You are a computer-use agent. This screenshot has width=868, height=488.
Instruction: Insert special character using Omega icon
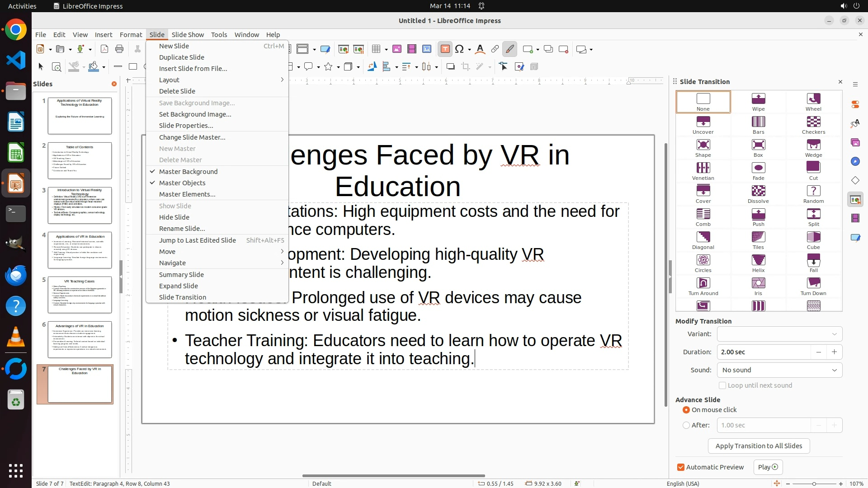tap(459, 49)
